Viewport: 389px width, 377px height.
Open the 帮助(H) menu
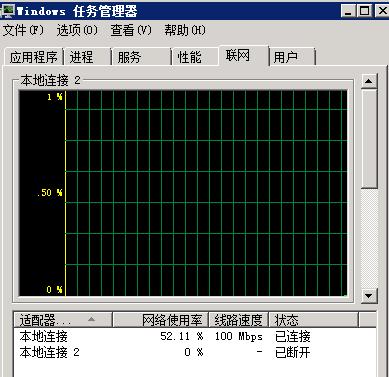(185, 30)
